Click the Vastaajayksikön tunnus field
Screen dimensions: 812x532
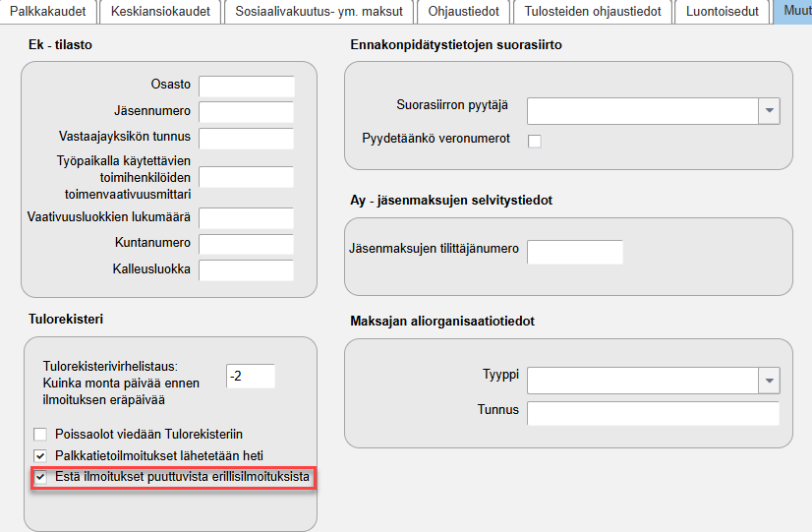247,139
